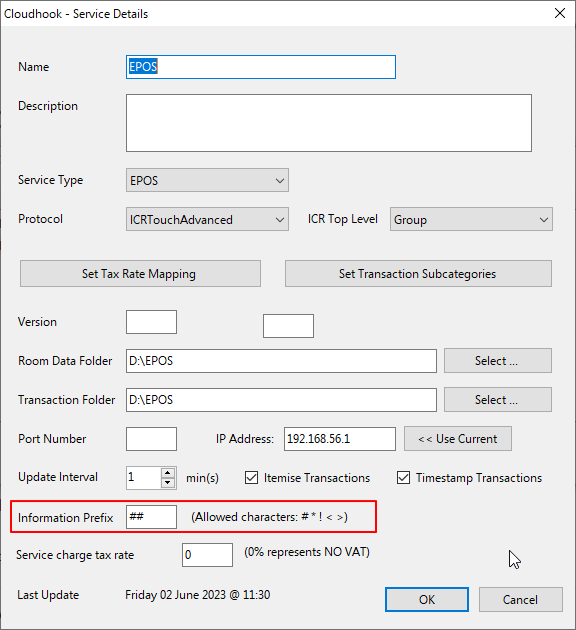The image size is (576, 630).
Task: Expand the Protocol combo box
Action: pyautogui.click(x=207, y=219)
